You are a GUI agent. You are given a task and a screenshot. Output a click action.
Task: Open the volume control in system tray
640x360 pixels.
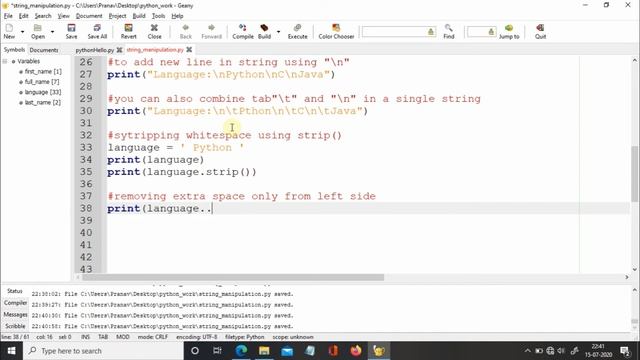click(561, 351)
